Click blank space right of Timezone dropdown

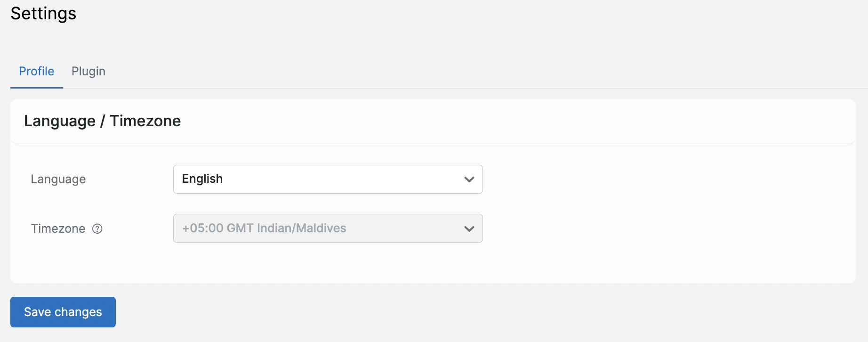pyautogui.click(x=659, y=229)
